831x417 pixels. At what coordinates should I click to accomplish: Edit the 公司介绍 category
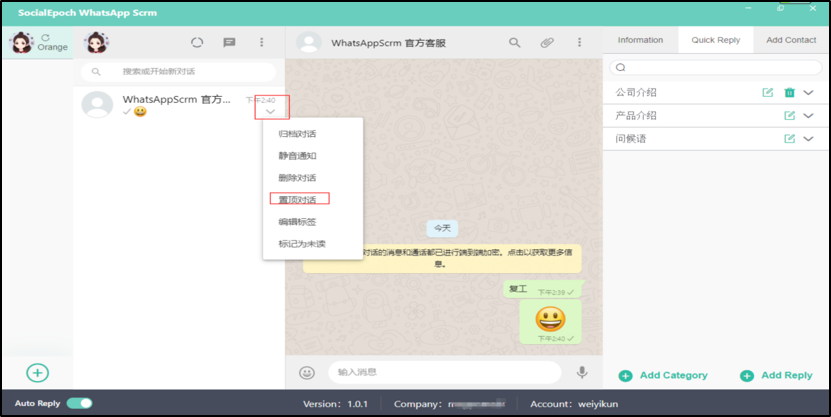tap(767, 92)
